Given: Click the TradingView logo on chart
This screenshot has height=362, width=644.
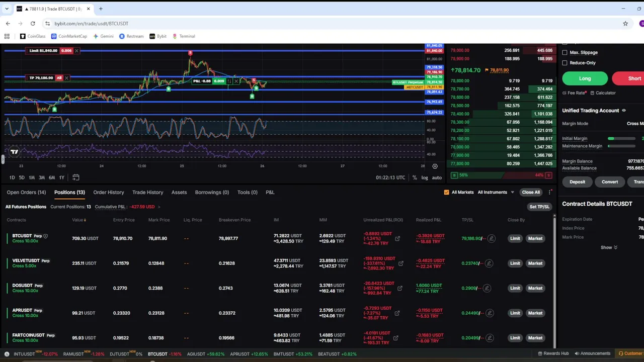Looking at the screenshot, I should [x=14, y=151].
